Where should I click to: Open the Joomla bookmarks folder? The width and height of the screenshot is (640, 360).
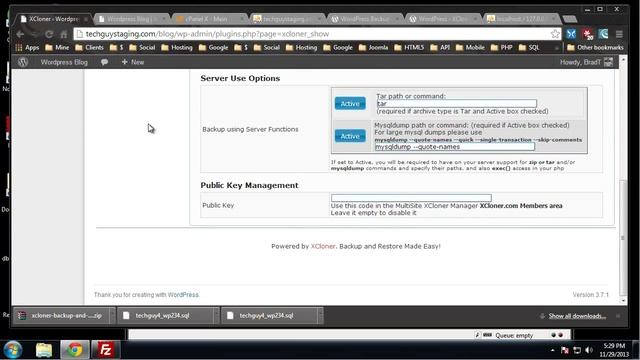pyautogui.click(x=373, y=48)
